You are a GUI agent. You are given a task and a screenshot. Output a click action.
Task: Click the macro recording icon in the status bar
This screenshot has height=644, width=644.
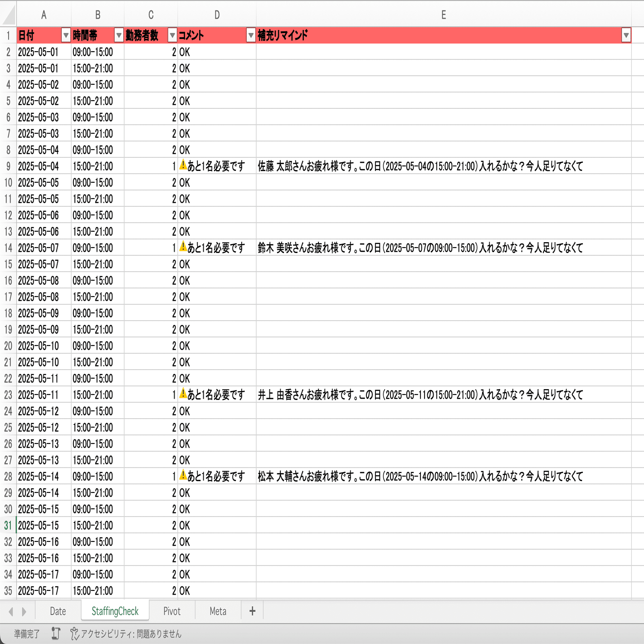click(x=55, y=634)
